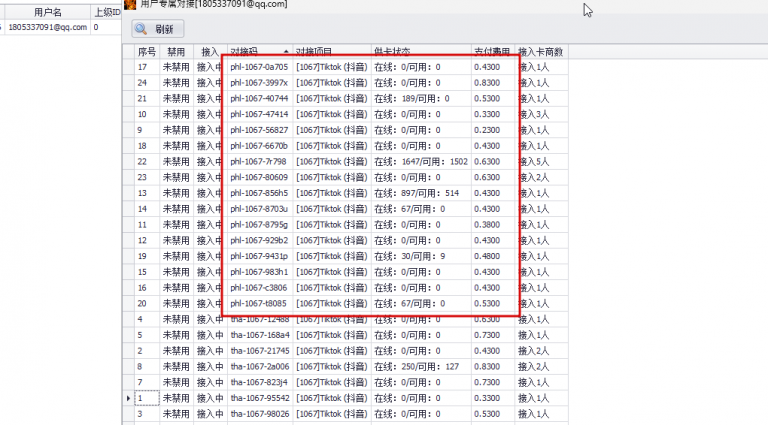Sort by the 禁用 column header
The width and height of the screenshot is (768, 425).
click(x=176, y=52)
